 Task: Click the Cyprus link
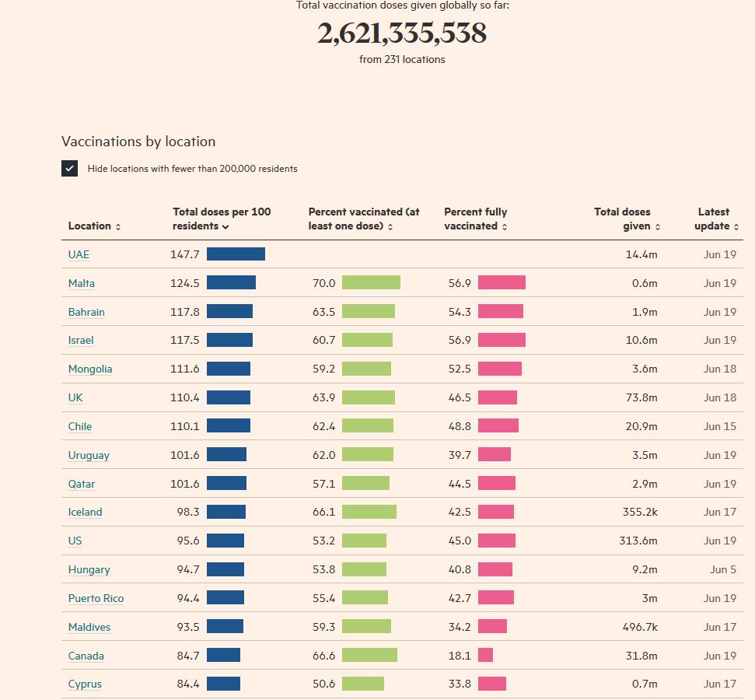coord(85,684)
